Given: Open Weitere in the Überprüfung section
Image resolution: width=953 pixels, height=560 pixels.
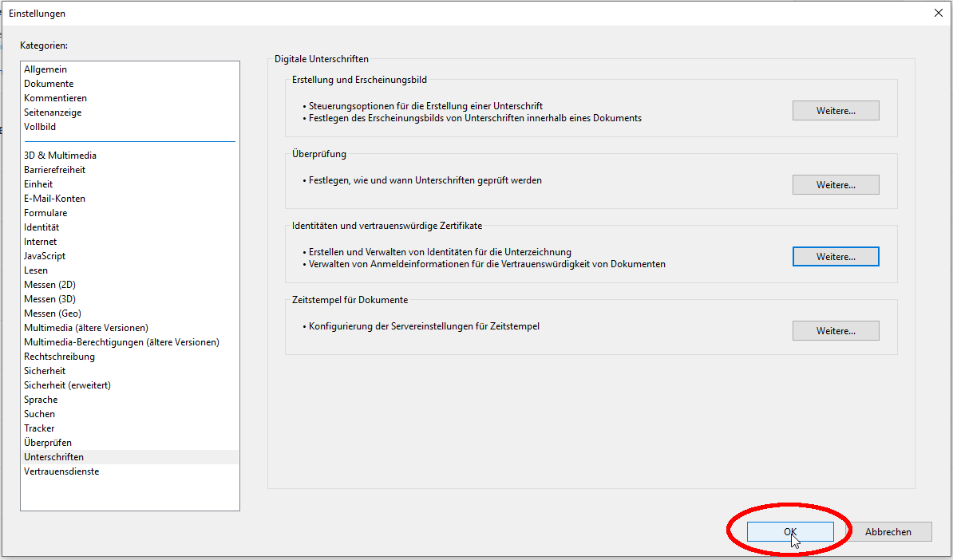Looking at the screenshot, I should coord(835,185).
